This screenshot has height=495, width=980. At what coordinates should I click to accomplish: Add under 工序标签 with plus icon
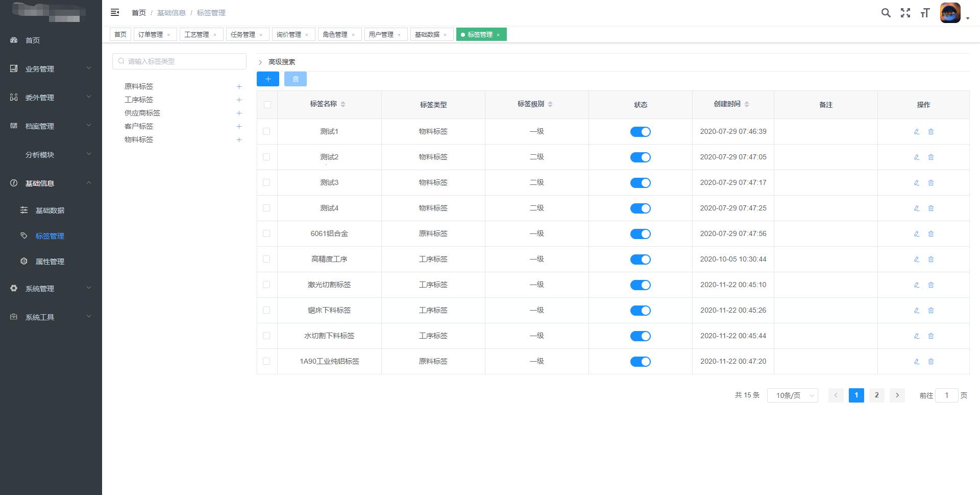(x=239, y=100)
